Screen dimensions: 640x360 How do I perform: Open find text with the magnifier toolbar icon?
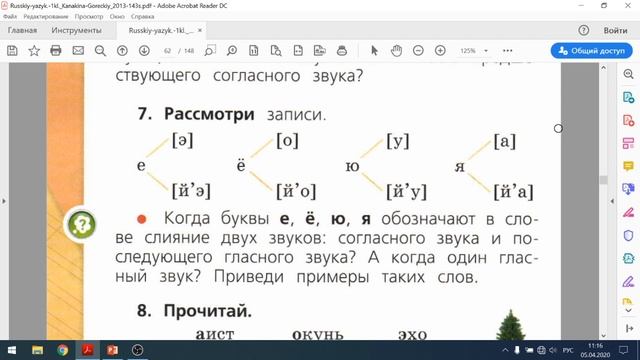coord(100,51)
